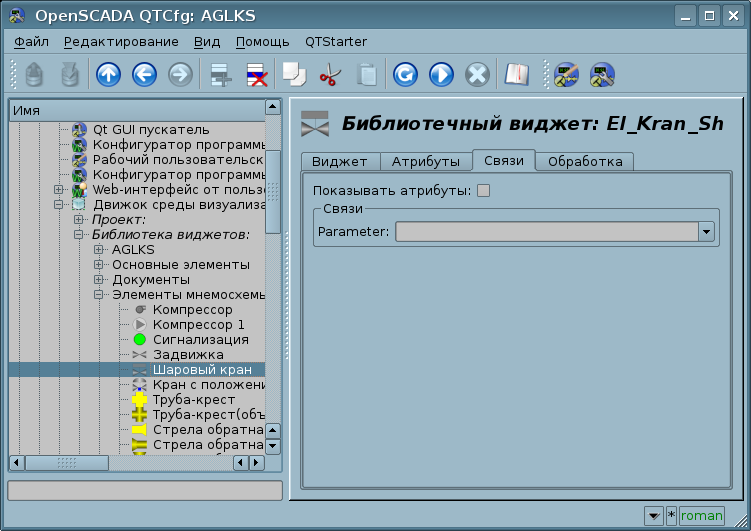
Task: Expand the Документы tree node
Action: [x=99, y=280]
